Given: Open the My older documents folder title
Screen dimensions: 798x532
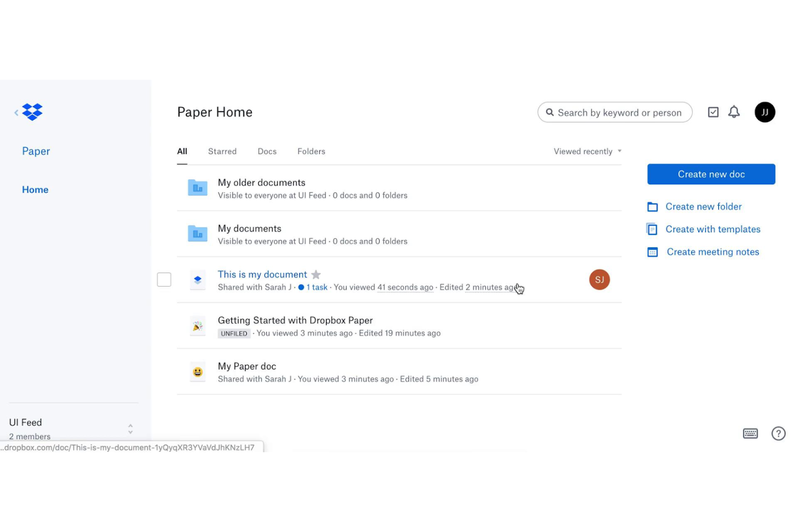Looking at the screenshot, I should coord(262,183).
